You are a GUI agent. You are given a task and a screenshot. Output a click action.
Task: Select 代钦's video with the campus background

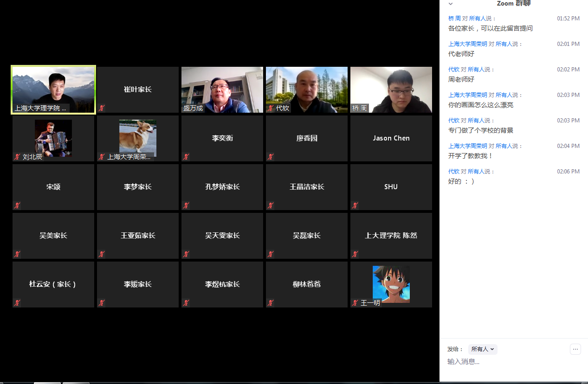click(x=307, y=90)
